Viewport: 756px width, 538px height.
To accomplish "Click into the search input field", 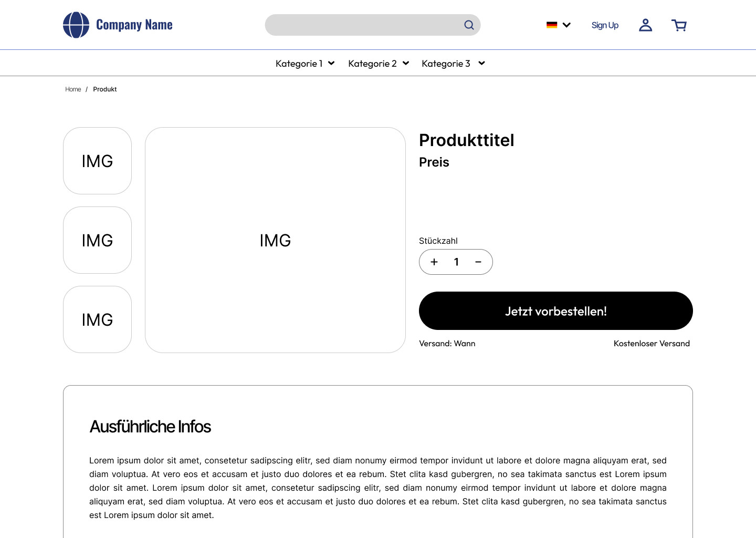I will click(x=362, y=25).
